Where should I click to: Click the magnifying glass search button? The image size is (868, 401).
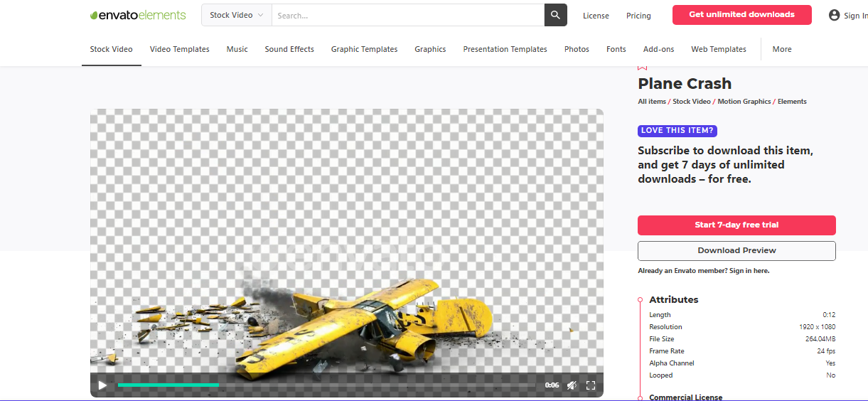point(555,15)
